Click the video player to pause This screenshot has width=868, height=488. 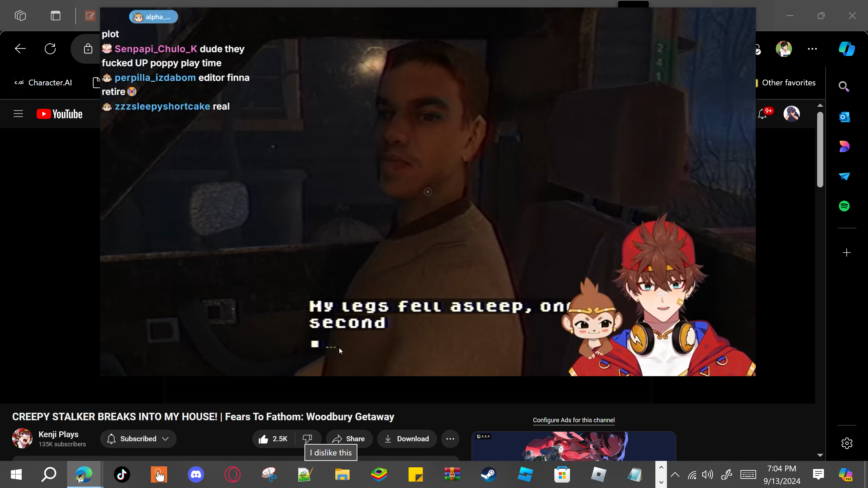(428, 192)
